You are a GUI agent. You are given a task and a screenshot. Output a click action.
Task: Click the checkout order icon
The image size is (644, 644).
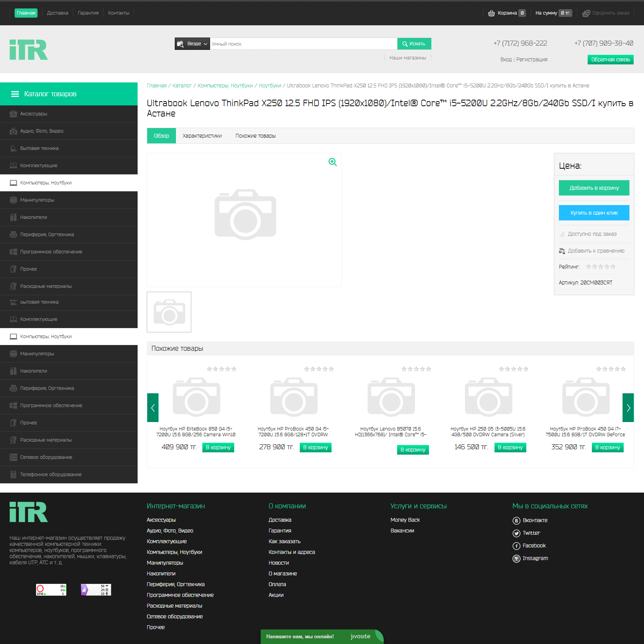click(586, 13)
